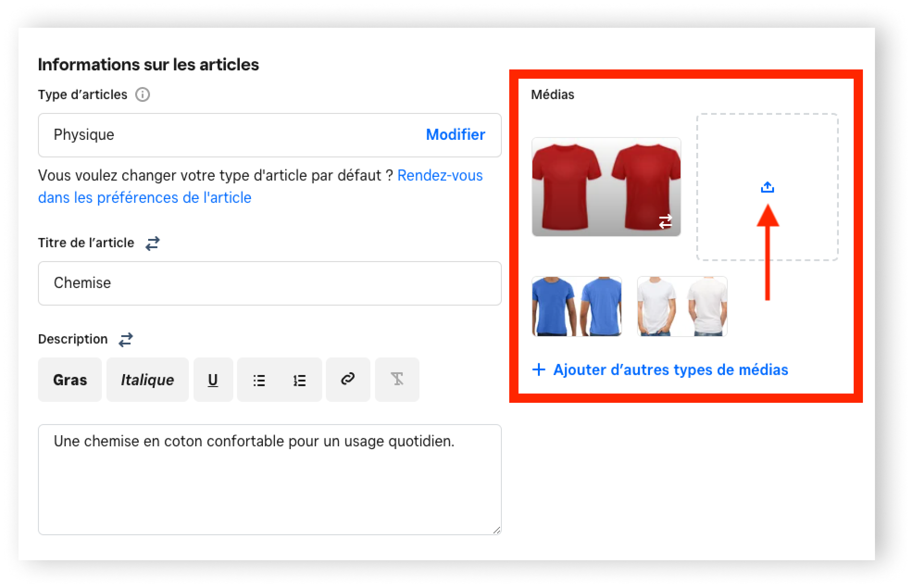The height and width of the screenshot is (588, 912).
Task: Select the blue t-shirt thumbnail
Action: pos(576,306)
